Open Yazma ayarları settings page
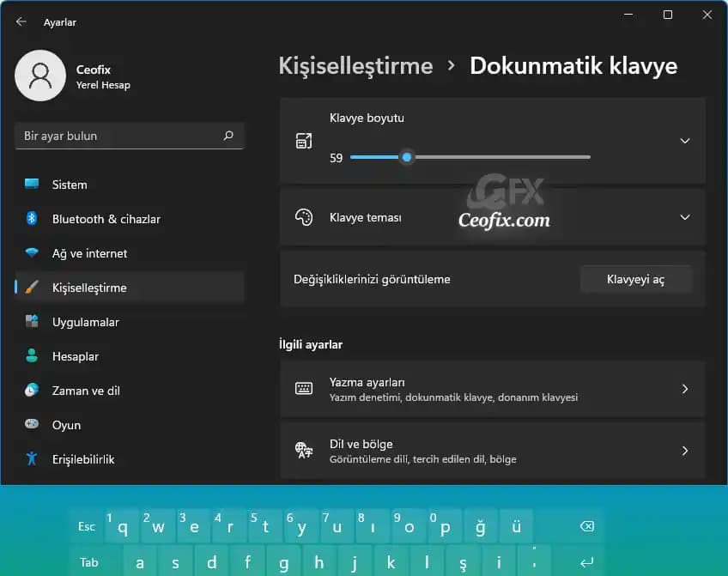728x576 pixels. coord(492,389)
